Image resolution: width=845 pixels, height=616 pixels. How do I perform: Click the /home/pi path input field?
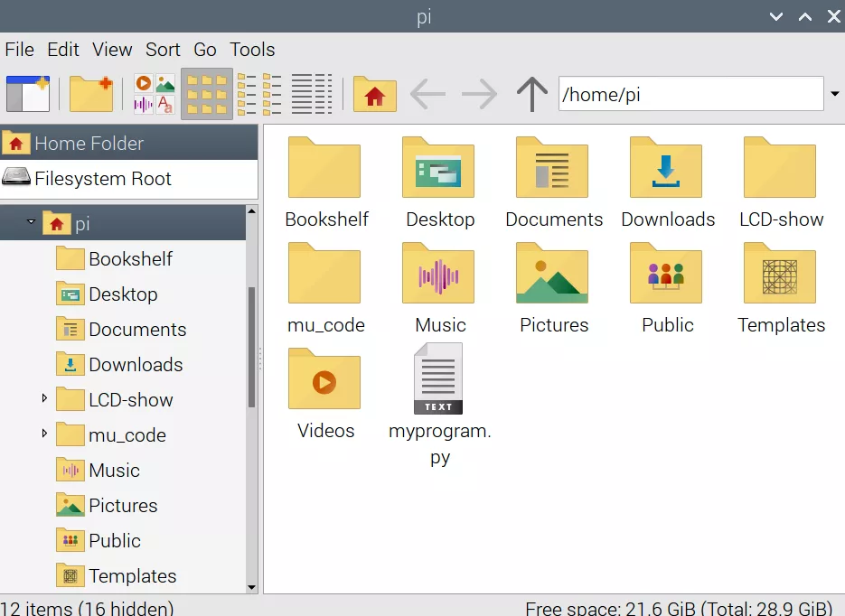pyautogui.click(x=690, y=94)
